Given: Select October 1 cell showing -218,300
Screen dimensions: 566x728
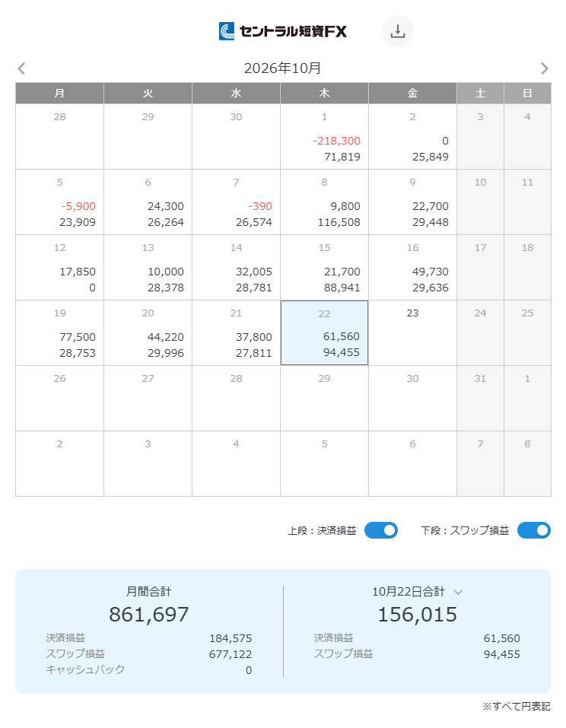Looking at the screenshot, I should click(325, 136).
